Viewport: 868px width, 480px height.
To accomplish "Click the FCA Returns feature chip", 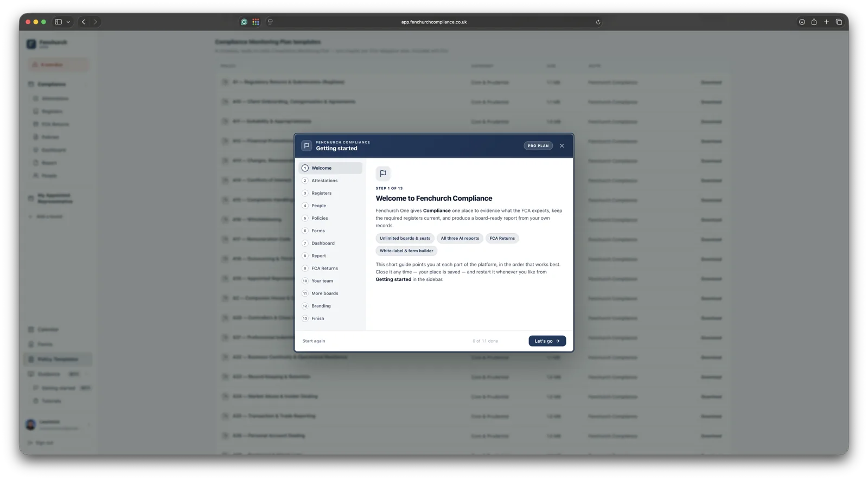I will pyautogui.click(x=502, y=238).
